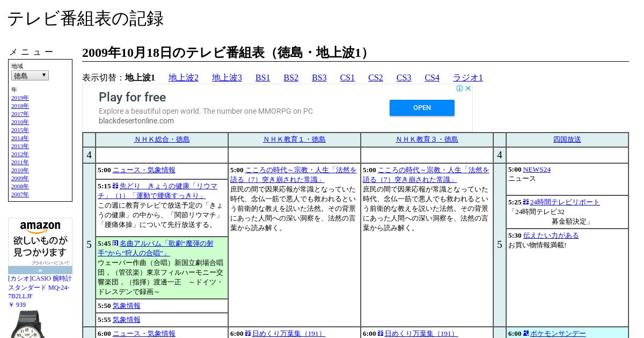Switch to BS1 listing
Image resolution: width=644 pixels, height=338 pixels.
(x=263, y=78)
